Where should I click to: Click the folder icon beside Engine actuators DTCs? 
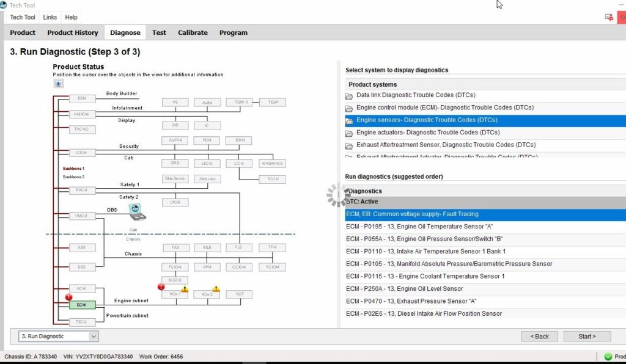(x=349, y=133)
